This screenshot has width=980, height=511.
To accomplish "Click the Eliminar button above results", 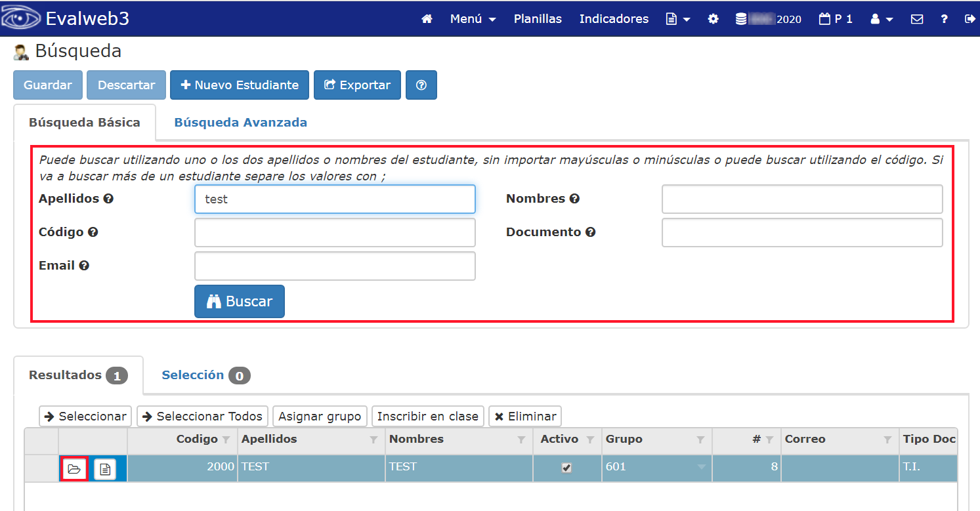I will [x=524, y=416].
